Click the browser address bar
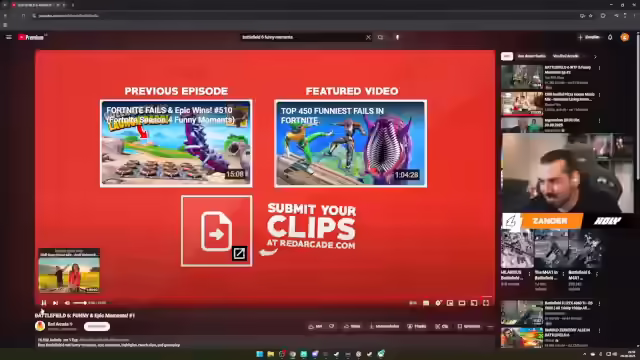 (306, 16)
